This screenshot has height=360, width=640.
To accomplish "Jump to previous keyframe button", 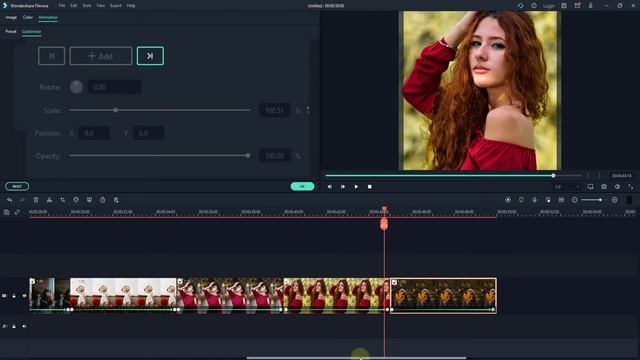I will 51,56.
